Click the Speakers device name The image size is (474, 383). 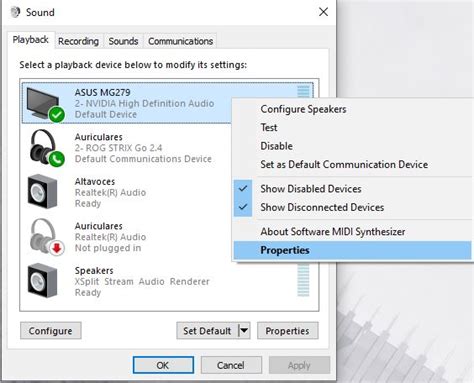coord(94,270)
